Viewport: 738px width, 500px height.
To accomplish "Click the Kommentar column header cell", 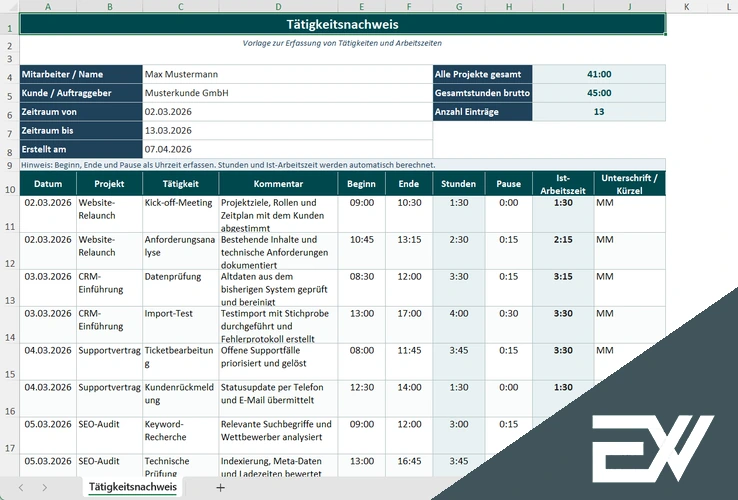I will point(278,184).
